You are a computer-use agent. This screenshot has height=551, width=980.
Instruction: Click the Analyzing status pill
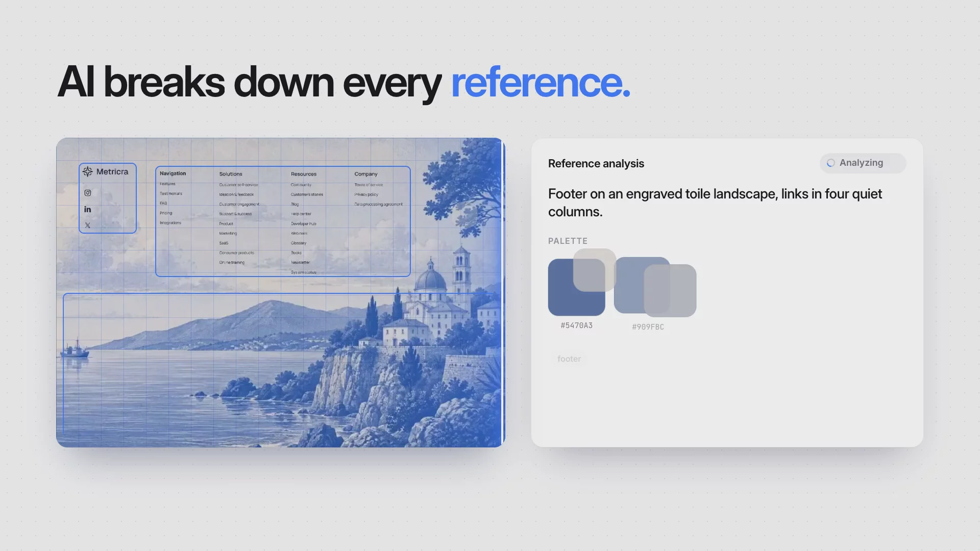(x=863, y=163)
